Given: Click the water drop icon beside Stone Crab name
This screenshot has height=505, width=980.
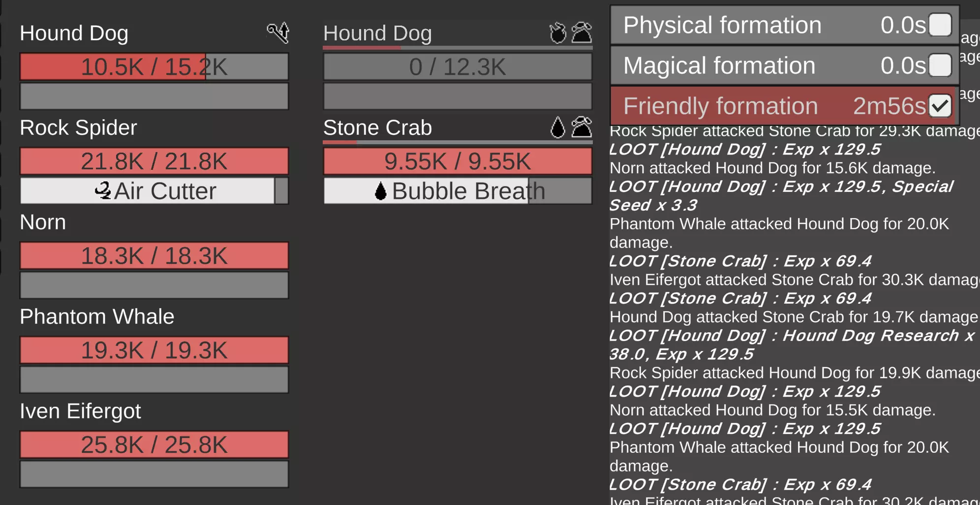Looking at the screenshot, I should click(558, 127).
